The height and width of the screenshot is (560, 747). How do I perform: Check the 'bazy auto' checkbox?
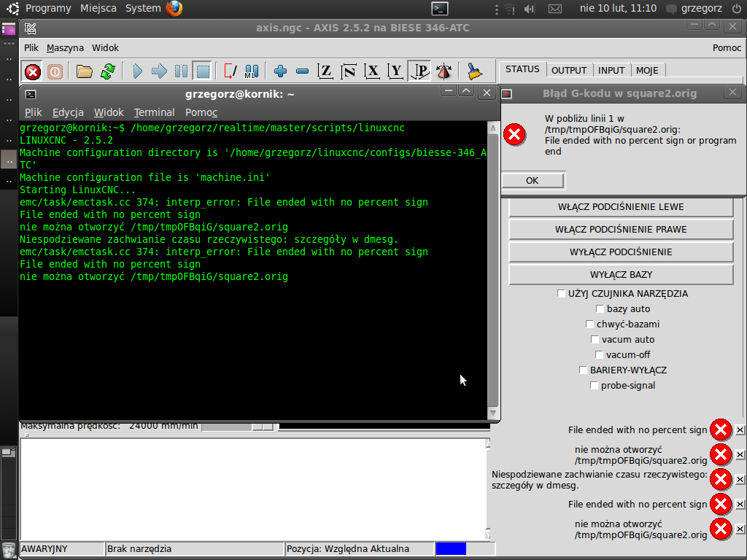[x=600, y=308]
